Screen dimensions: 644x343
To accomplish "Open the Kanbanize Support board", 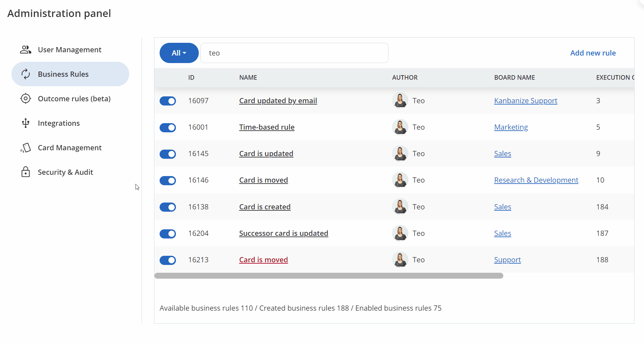I will (526, 101).
